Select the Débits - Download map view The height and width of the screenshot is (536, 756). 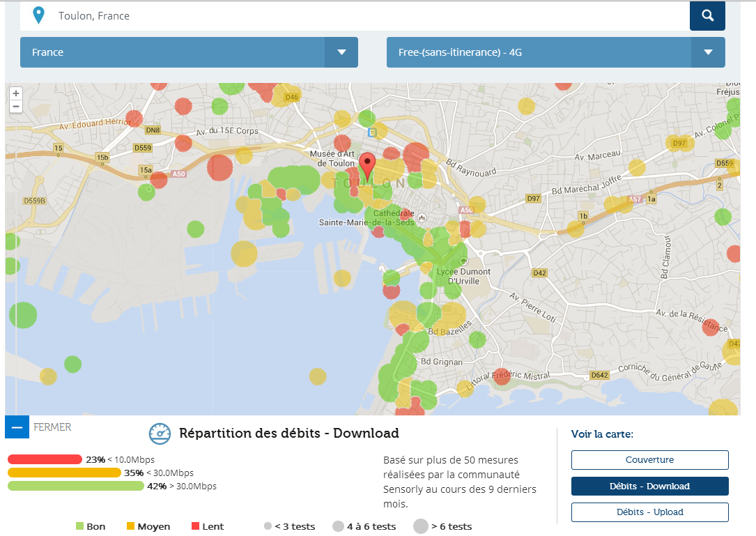[649, 486]
